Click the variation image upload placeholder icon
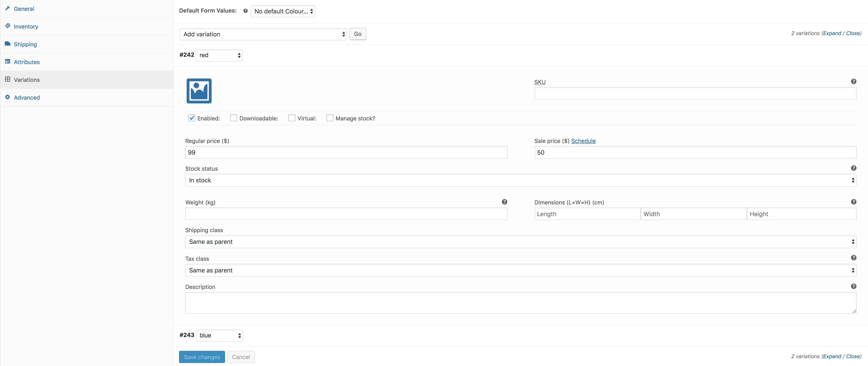The image size is (868, 366). tap(199, 91)
